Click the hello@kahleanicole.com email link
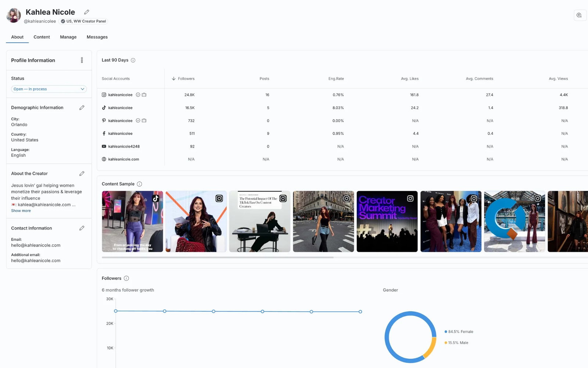 (35, 245)
